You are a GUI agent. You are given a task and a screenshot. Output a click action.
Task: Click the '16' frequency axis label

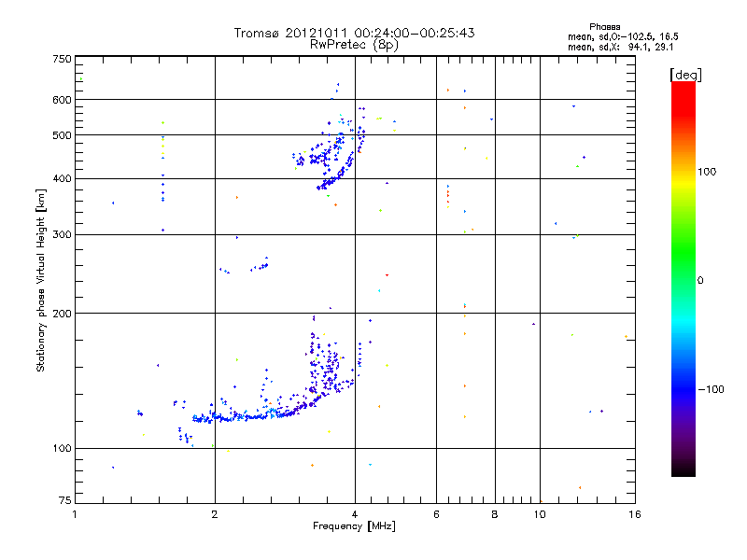[x=635, y=514]
